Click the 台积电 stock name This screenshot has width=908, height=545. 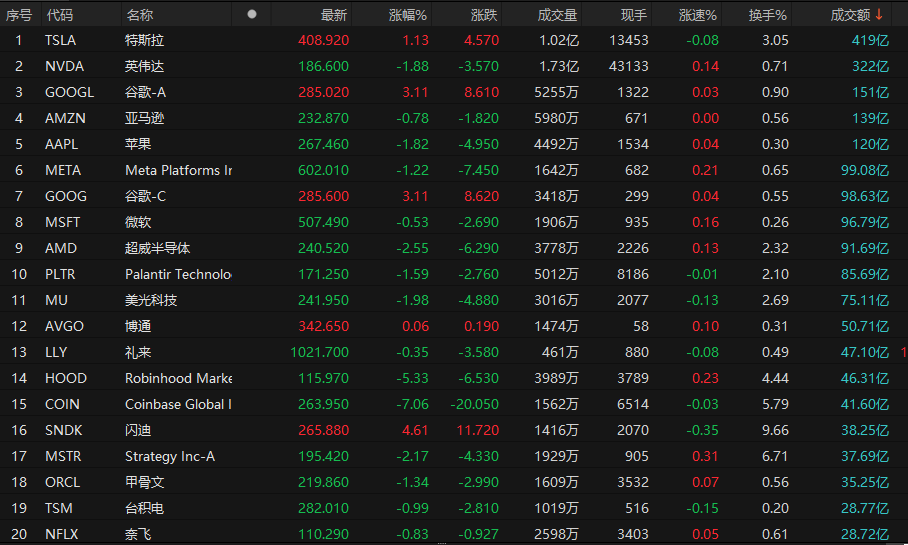click(x=144, y=509)
